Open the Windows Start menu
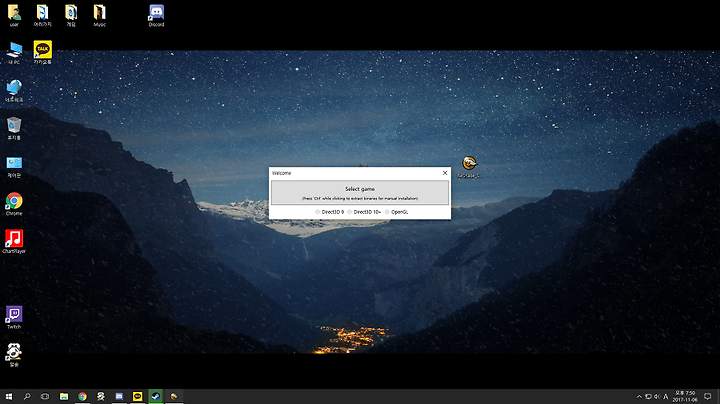 (x=9, y=396)
